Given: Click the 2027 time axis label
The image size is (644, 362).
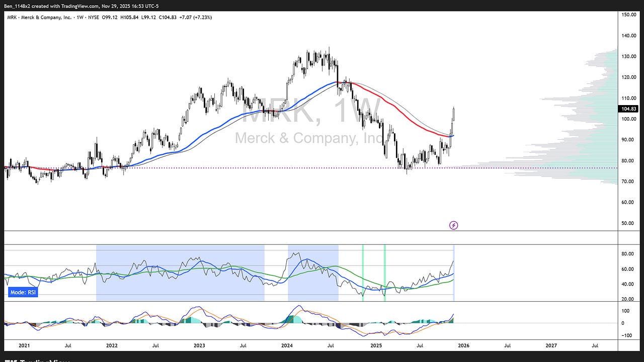Looking at the screenshot, I should pyautogui.click(x=551, y=345).
